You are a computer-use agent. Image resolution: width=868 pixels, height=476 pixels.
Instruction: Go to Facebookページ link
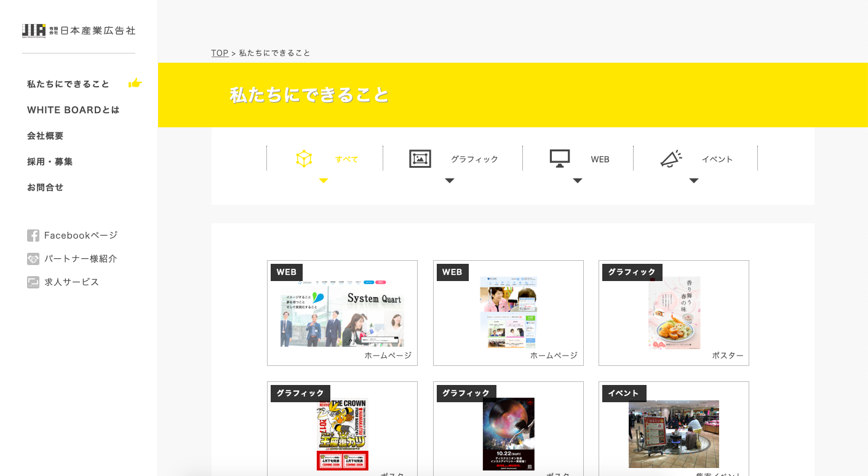(x=81, y=236)
